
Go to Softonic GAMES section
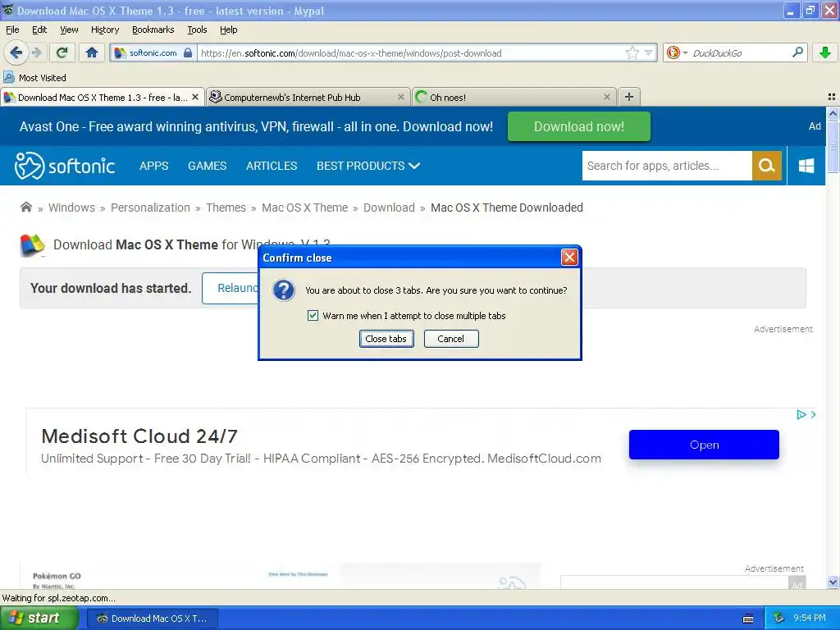click(208, 166)
